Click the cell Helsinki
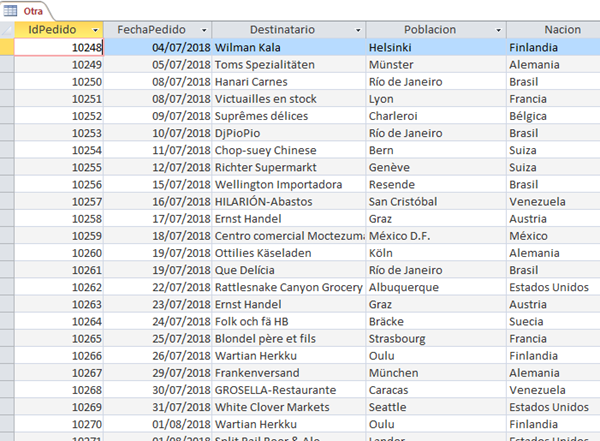Image resolution: width=600 pixels, height=441 pixels. 436,47
